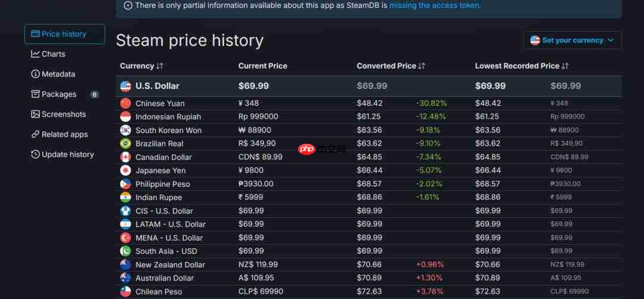The height and width of the screenshot is (299, 644).
Task: Switch to the Charts tab
Action: [x=53, y=54]
